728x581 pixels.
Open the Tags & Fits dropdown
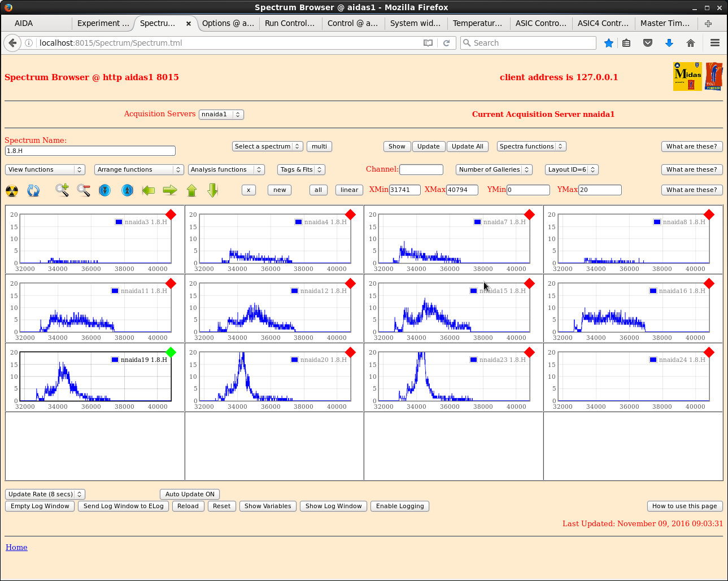pyautogui.click(x=302, y=169)
